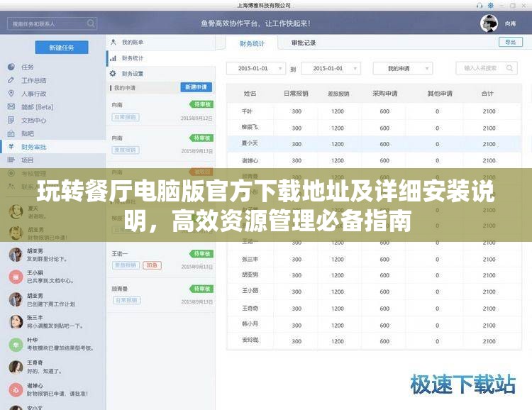
Task: Click the pencil icon for 工作总结
Action: coord(11,80)
